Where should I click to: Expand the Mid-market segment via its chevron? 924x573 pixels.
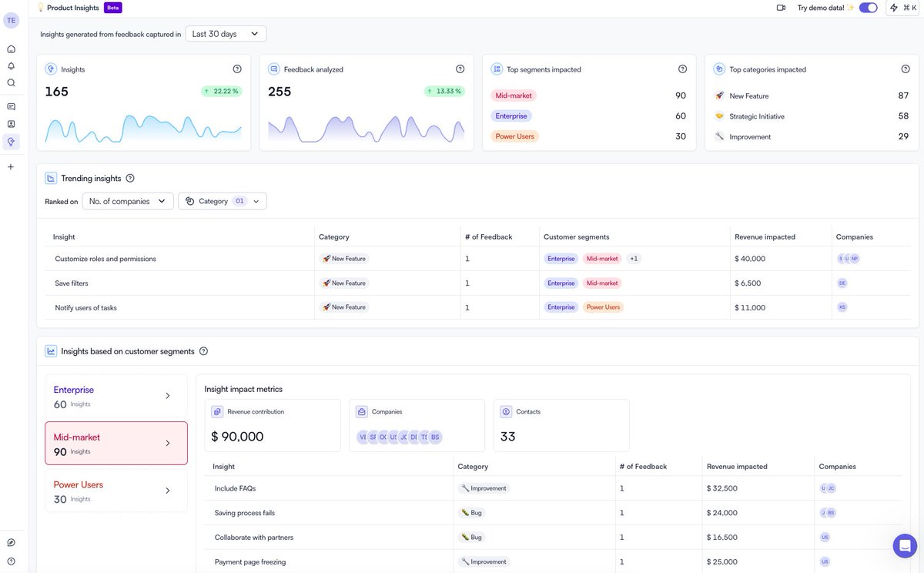[x=168, y=443]
